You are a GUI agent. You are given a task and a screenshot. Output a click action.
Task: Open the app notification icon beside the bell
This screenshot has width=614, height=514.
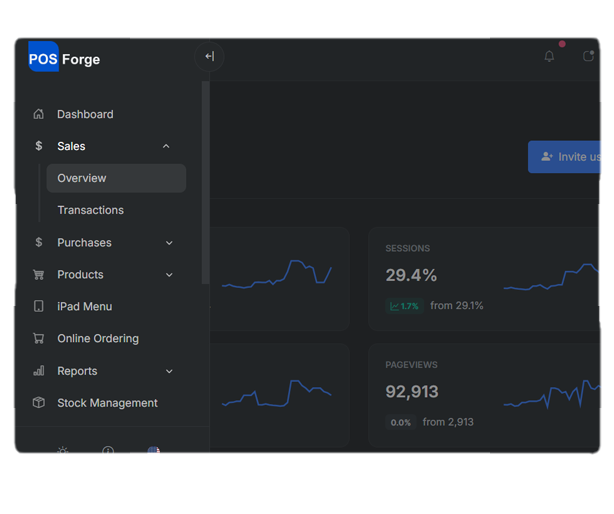tap(588, 57)
